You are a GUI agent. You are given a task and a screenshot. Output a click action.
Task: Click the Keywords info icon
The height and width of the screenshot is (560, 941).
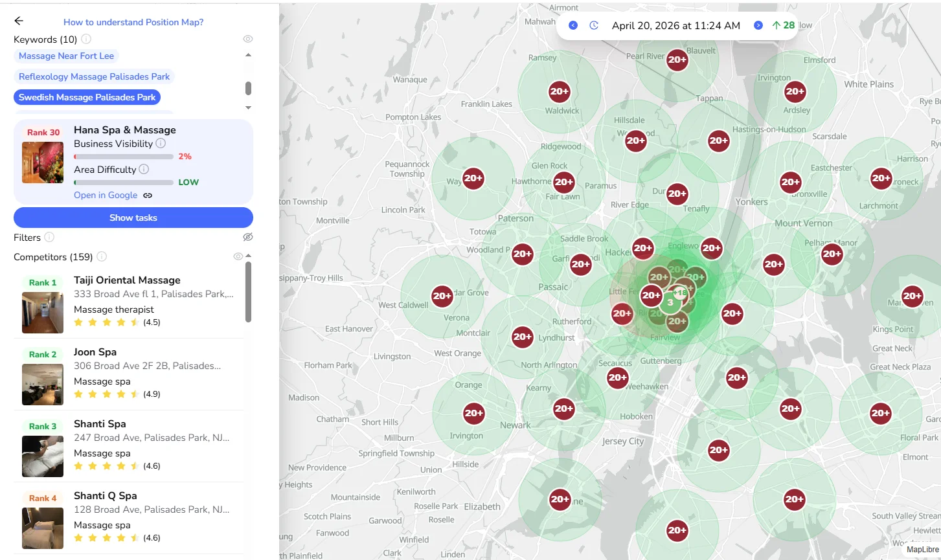click(x=86, y=39)
